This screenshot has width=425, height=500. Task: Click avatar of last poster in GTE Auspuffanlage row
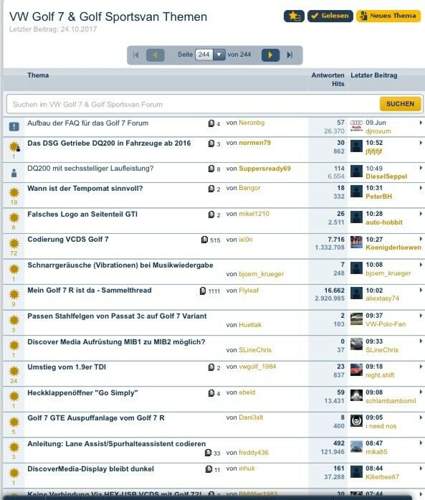click(x=356, y=421)
